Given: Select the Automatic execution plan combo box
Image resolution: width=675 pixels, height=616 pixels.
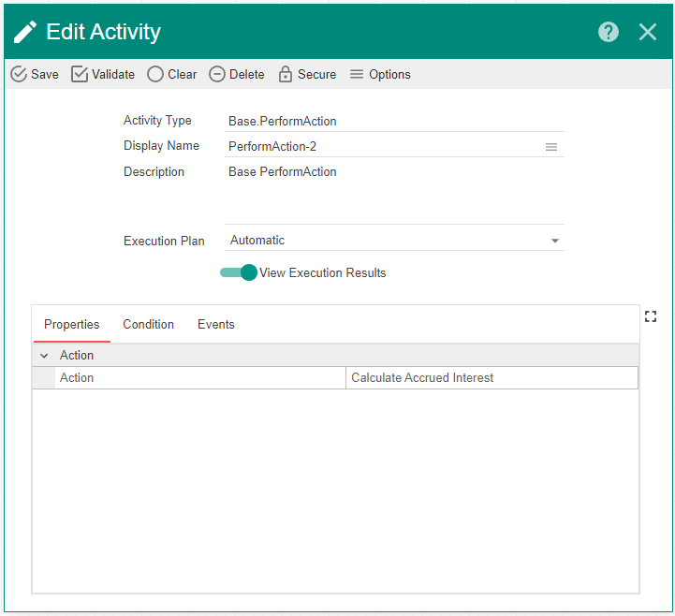Looking at the screenshot, I should (384, 241).
